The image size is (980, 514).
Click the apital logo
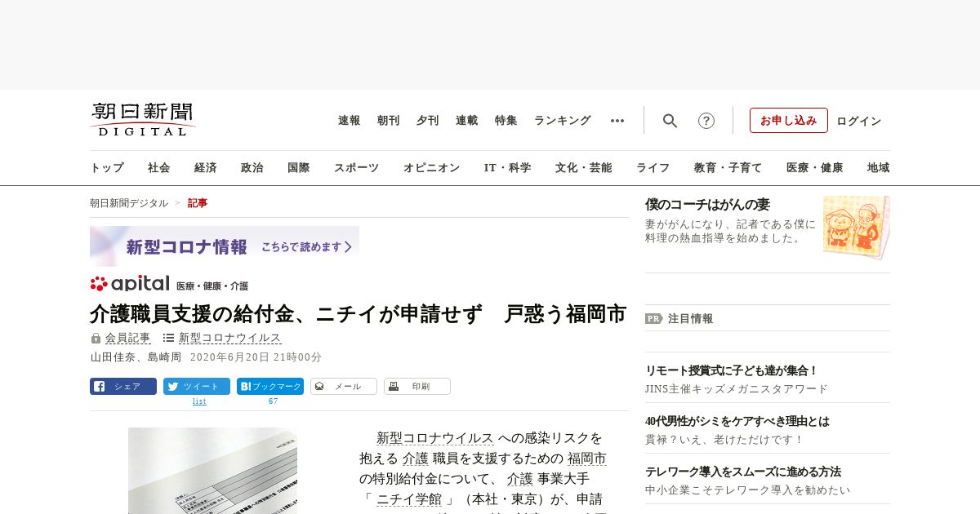pyautogui.click(x=130, y=283)
